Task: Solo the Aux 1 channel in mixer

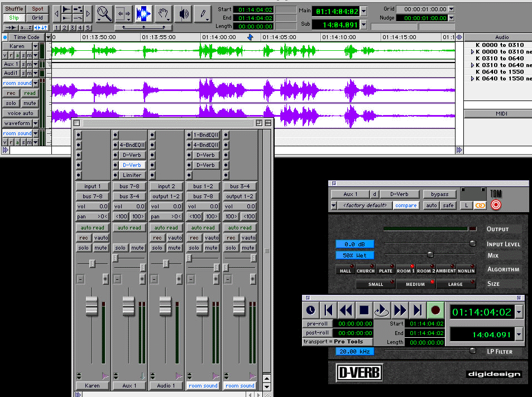Action: point(120,248)
